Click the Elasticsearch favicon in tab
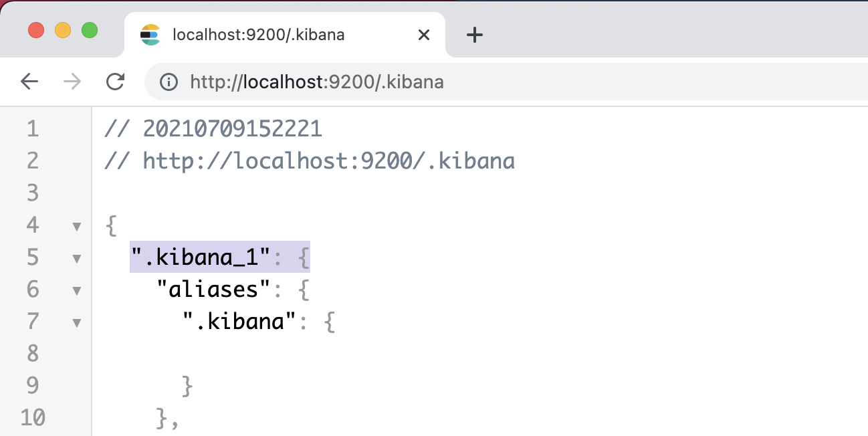The height and width of the screenshot is (436, 868). click(150, 35)
